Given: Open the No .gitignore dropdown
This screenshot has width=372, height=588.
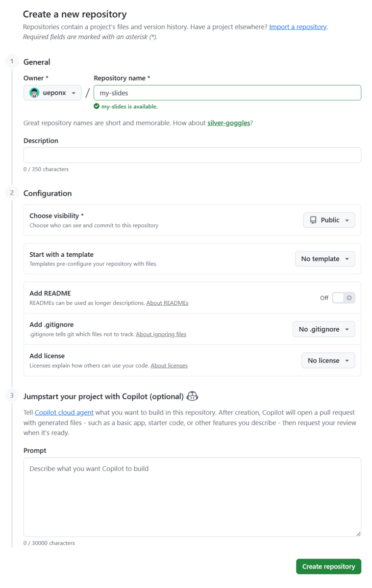Looking at the screenshot, I should tap(324, 329).
